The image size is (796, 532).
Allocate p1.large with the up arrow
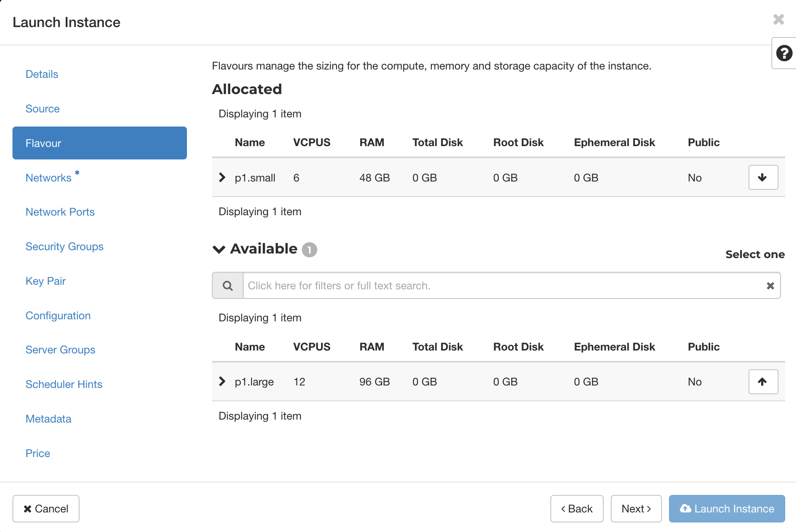[763, 382]
